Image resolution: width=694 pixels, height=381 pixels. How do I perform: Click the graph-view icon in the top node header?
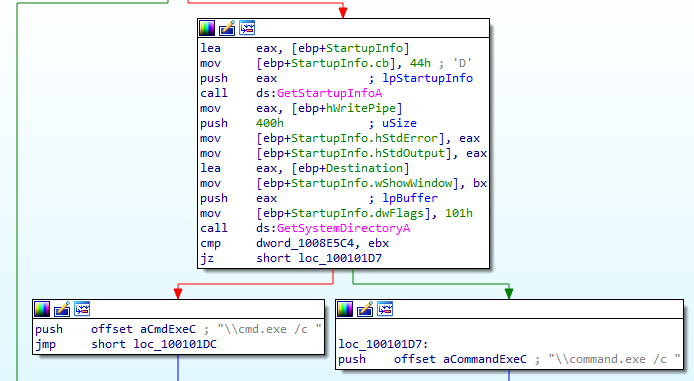click(x=247, y=28)
